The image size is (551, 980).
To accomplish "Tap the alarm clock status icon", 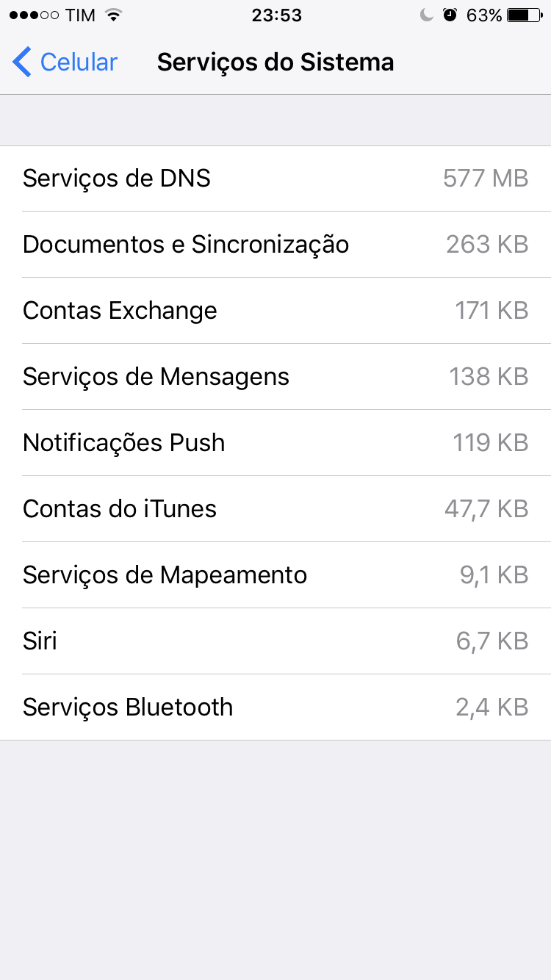I will [450, 15].
